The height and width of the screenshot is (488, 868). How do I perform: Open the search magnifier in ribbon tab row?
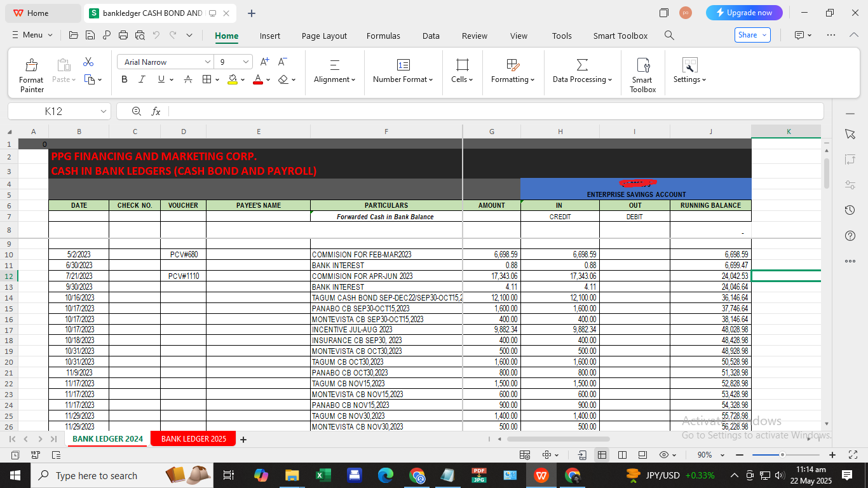click(669, 36)
